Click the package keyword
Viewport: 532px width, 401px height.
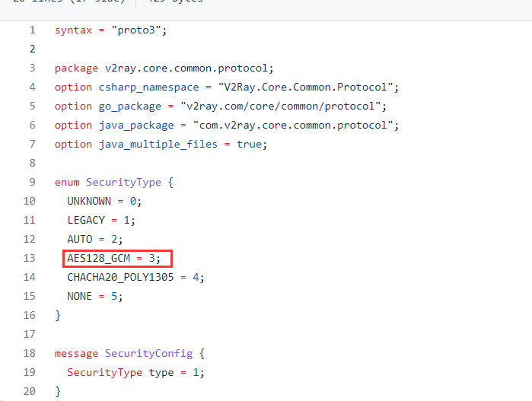tap(76, 69)
